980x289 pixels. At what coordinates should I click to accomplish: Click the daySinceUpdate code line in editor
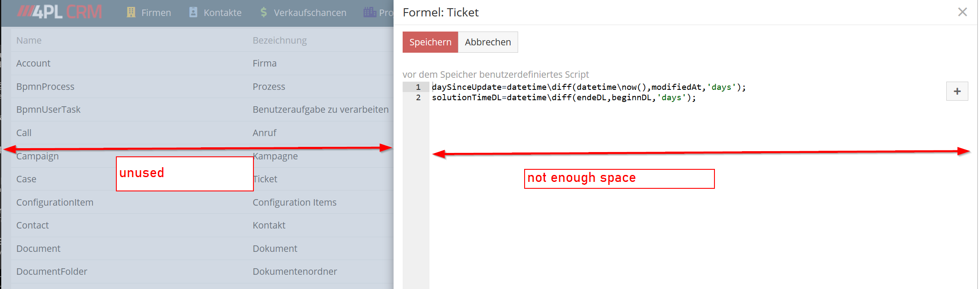(x=588, y=87)
